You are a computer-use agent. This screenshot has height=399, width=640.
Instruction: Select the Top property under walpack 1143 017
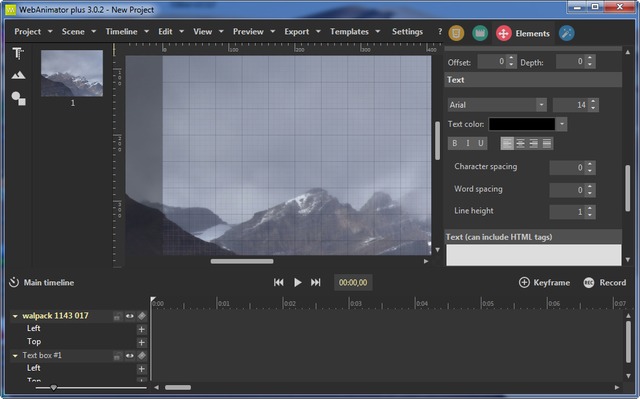[x=34, y=341]
